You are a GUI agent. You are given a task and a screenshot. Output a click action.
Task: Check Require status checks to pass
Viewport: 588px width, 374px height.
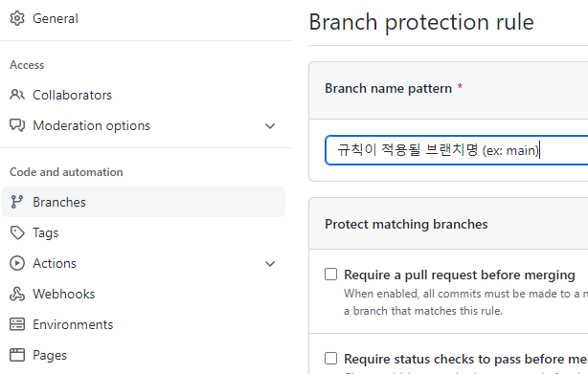pyautogui.click(x=330, y=359)
